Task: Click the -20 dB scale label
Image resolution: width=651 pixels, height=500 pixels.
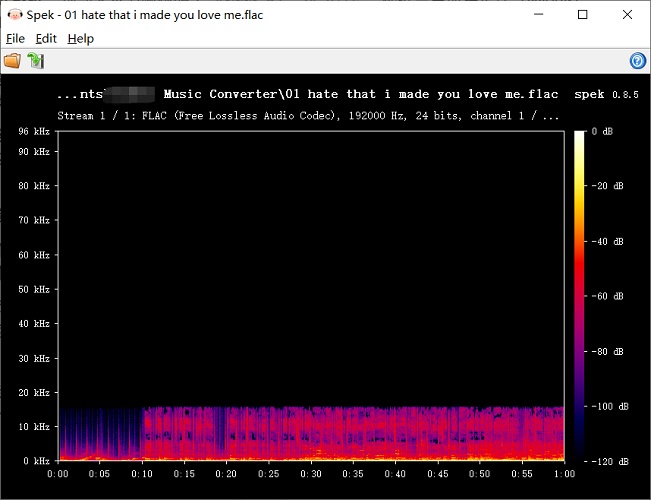Action: tap(607, 186)
